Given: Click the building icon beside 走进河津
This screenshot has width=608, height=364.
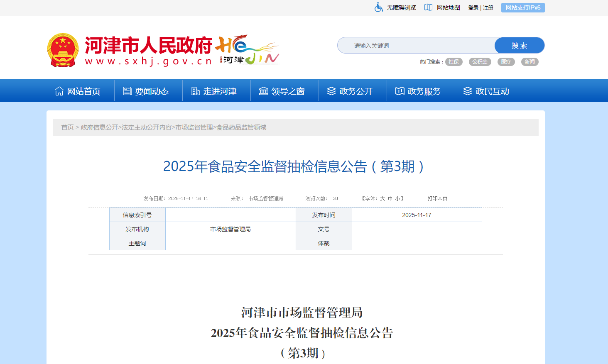Looking at the screenshot, I should [x=195, y=91].
